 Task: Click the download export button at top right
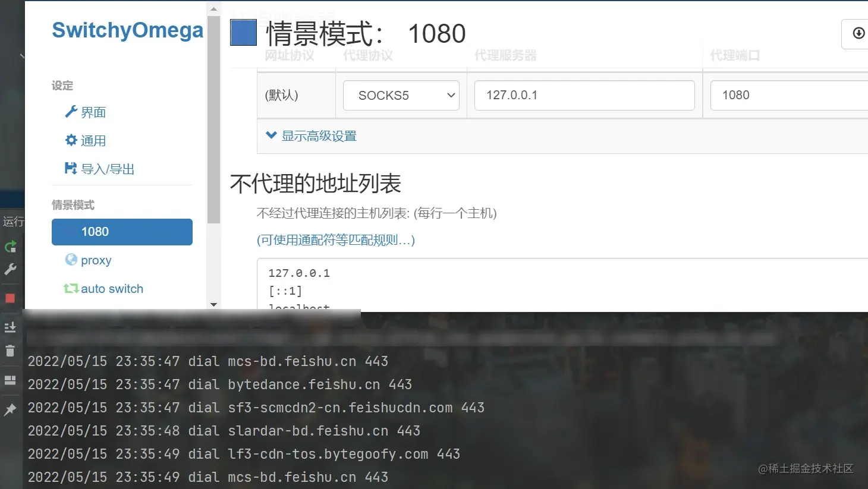(856, 33)
